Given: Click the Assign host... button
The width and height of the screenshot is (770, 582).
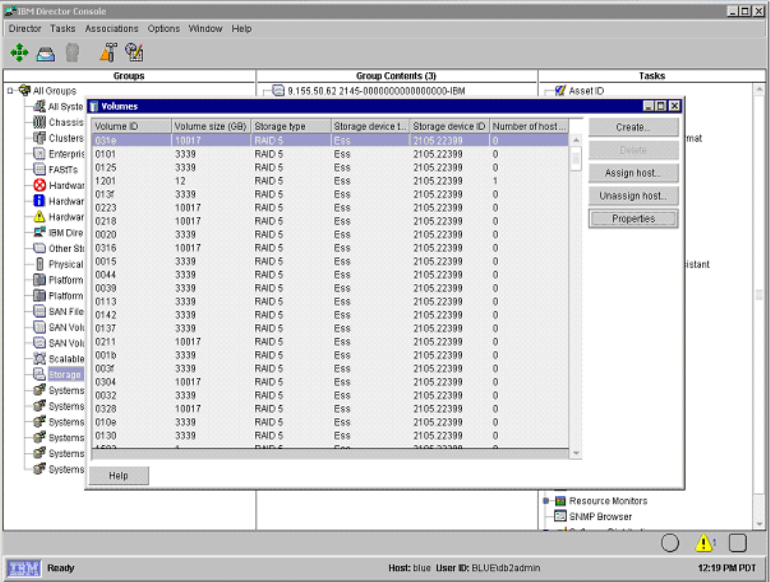Looking at the screenshot, I should (x=633, y=173).
